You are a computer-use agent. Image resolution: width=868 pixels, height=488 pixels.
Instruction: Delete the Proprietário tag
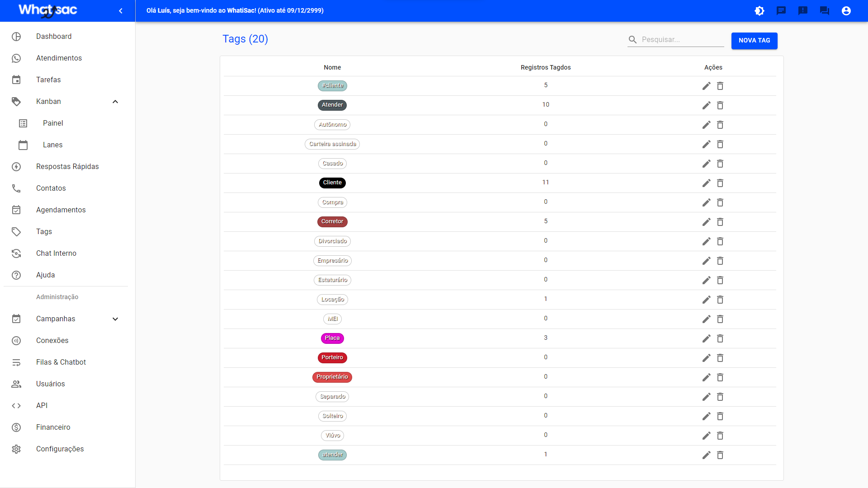(x=720, y=377)
